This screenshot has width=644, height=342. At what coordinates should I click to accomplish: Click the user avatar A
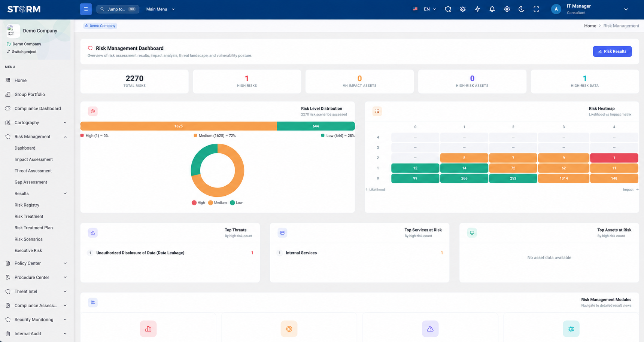(x=556, y=9)
